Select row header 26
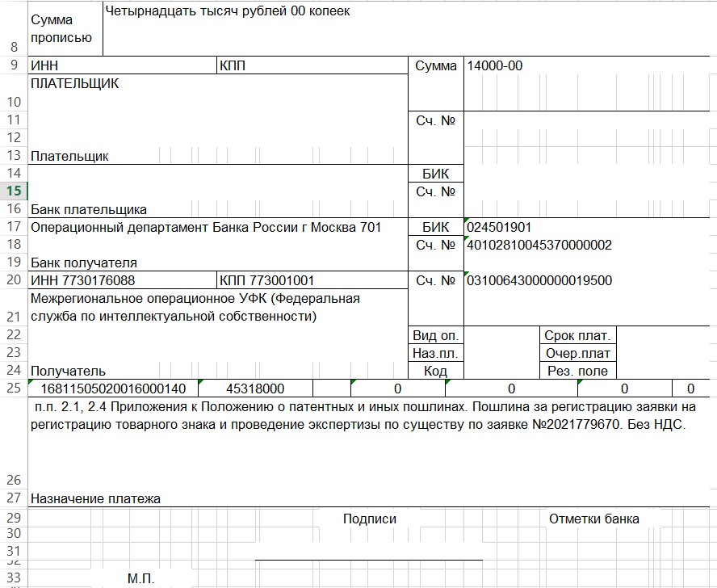 (x=14, y=443)
